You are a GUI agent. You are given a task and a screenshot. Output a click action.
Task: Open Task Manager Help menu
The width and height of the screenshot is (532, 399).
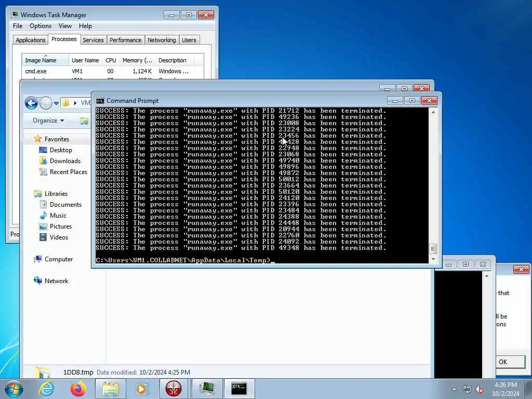point(85,26)
